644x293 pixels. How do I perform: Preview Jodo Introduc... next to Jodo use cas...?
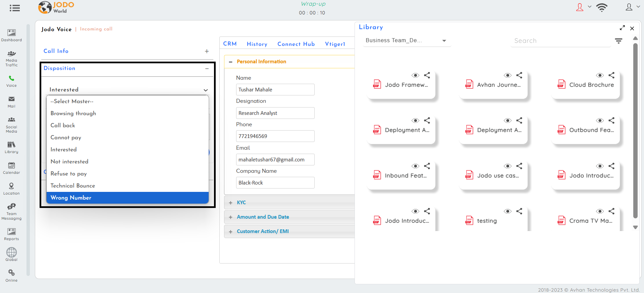[600, 166]
